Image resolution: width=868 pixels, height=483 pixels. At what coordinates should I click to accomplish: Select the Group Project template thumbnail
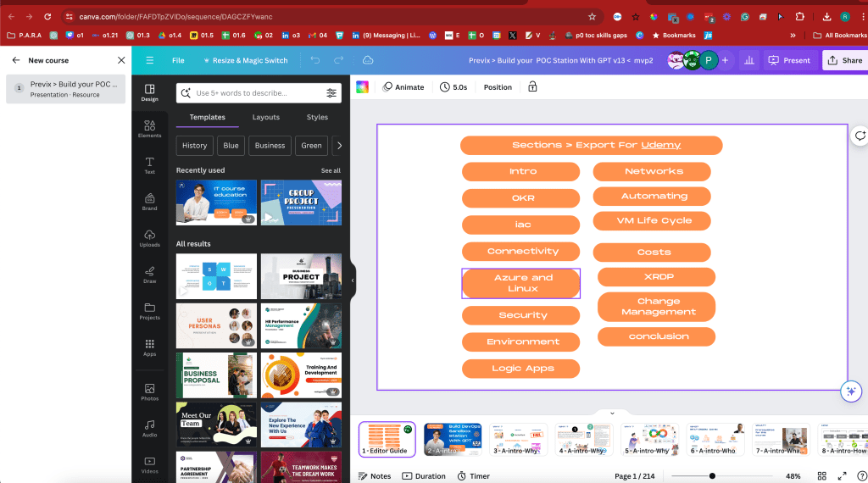pyautogui.click(x=301, y=203)
